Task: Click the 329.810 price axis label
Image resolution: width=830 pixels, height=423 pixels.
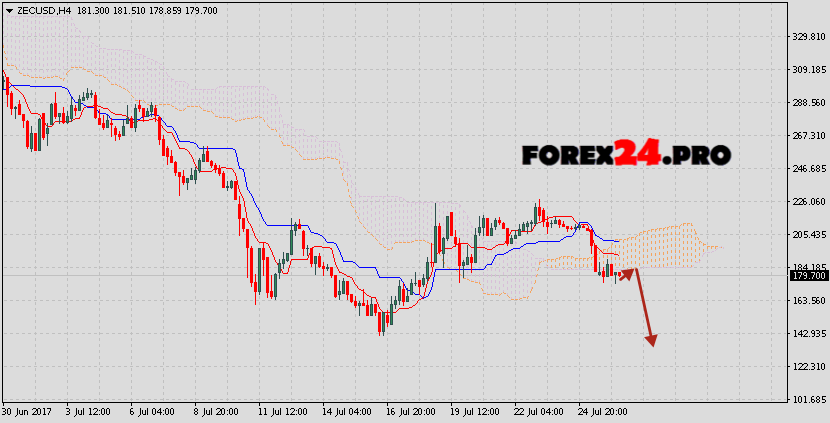Action: (808, 37)
